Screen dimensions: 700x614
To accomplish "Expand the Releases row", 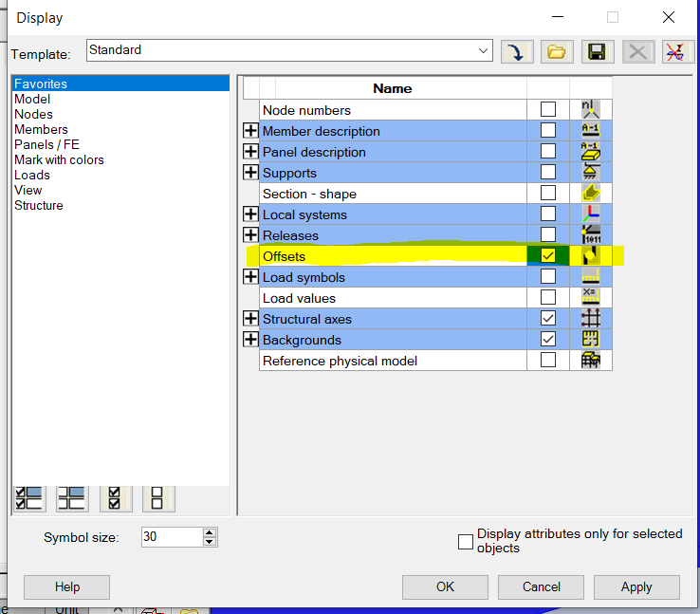I will (x=250, y=234).
